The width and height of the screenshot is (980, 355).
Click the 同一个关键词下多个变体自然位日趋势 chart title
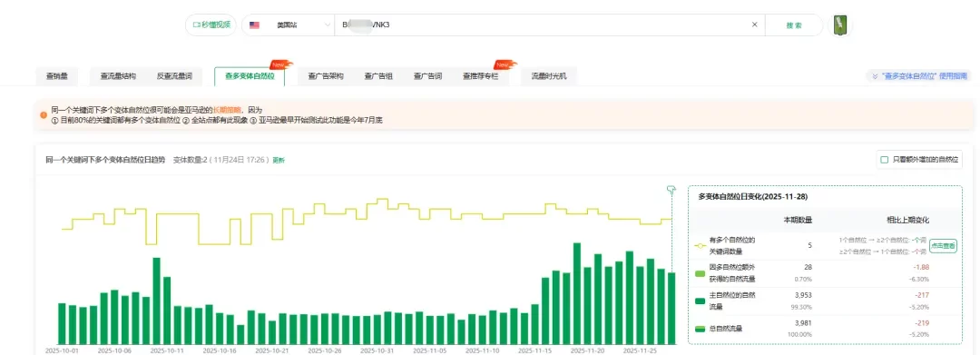[105, 160]
